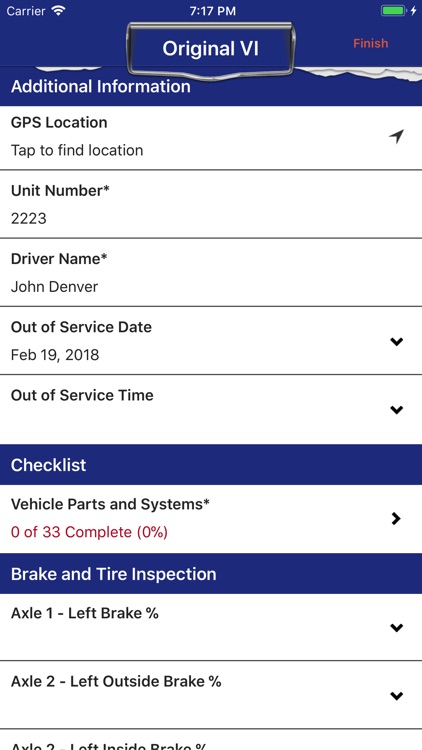This screenshot has width=422, height=750.
Task: Select the Feb 19, 2018 date value
Action: (55, 355)
